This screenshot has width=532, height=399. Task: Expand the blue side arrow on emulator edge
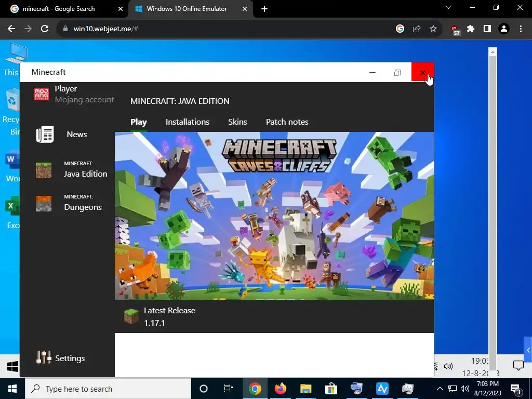[x=528, y=350]
